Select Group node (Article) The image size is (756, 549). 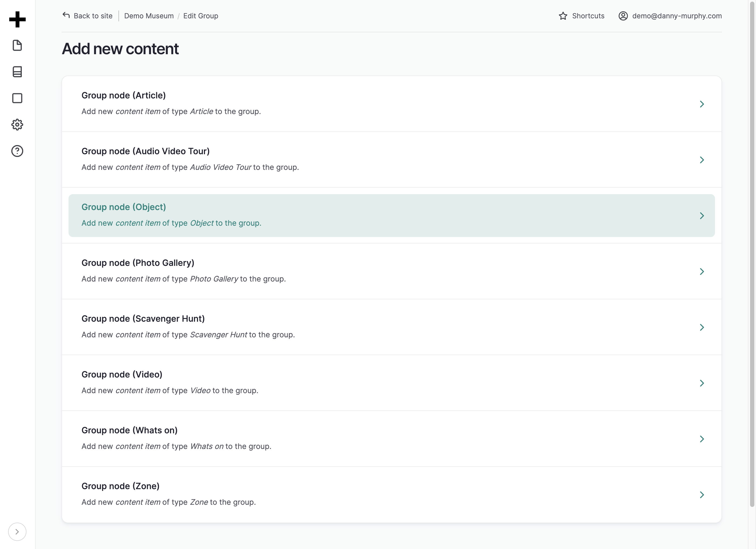coord(391,104)
